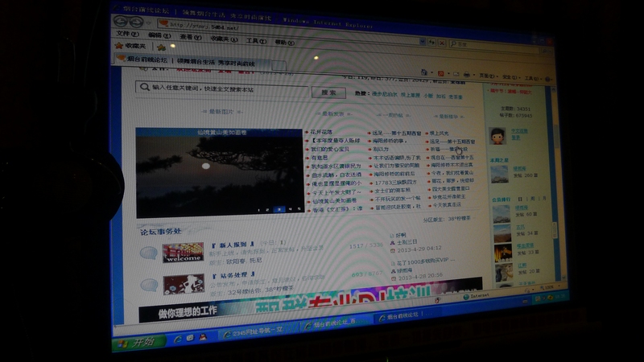
Task: Launch Internet Explorer from quick launch
Action: pos(177,339)
